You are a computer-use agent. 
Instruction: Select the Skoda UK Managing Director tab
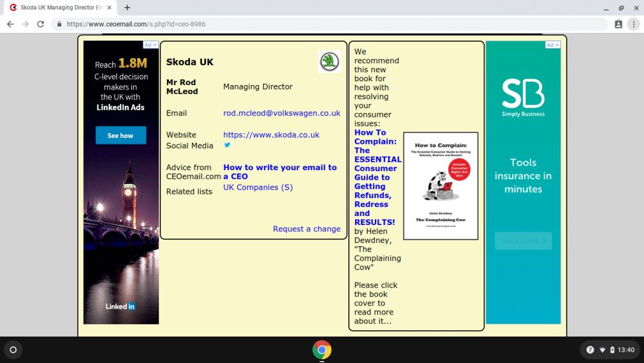click(59, 7)
